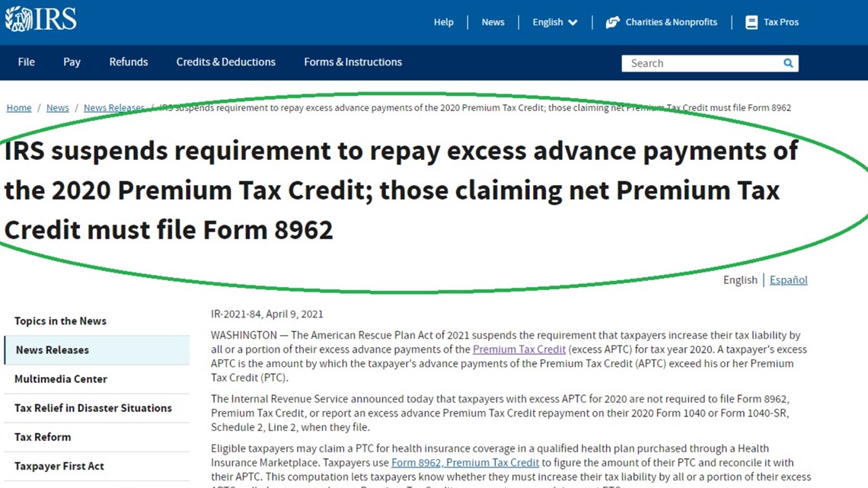Open the Help link
Screen dimensions: 868x488
443,22
